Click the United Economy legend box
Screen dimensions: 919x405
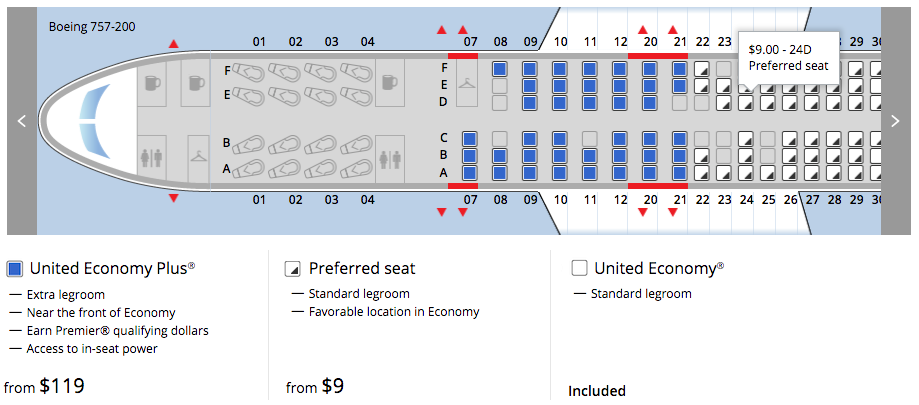pyautogui.click(x=579, y=268)
